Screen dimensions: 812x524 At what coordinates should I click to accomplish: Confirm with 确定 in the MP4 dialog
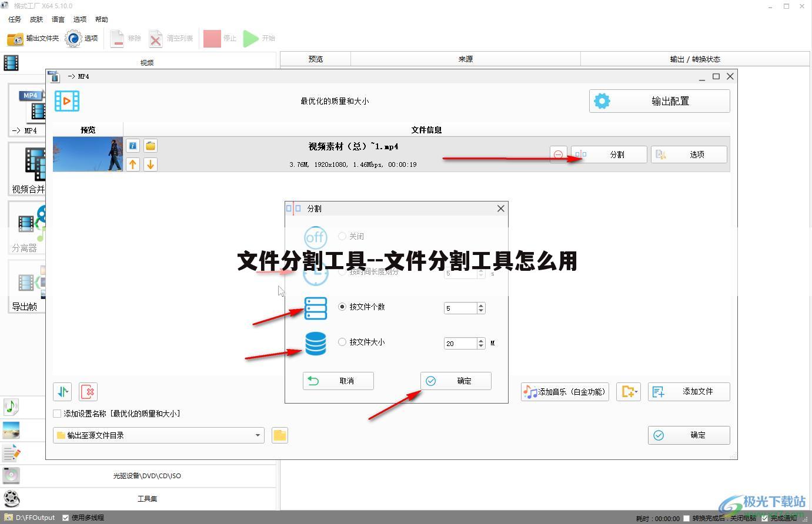tap(689, 435)
